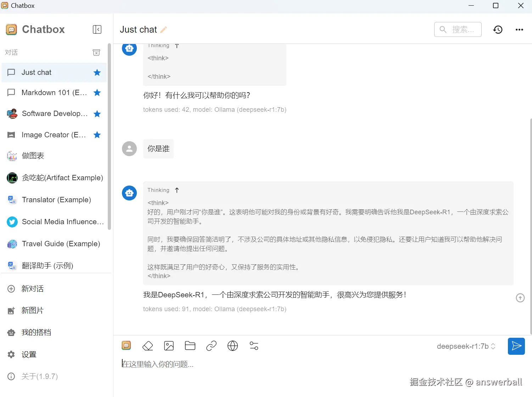Screen dimensions: 532x397
Task: Open the Markdown 101 conversation
Action: pyautogui.click(x=54, y=93)
